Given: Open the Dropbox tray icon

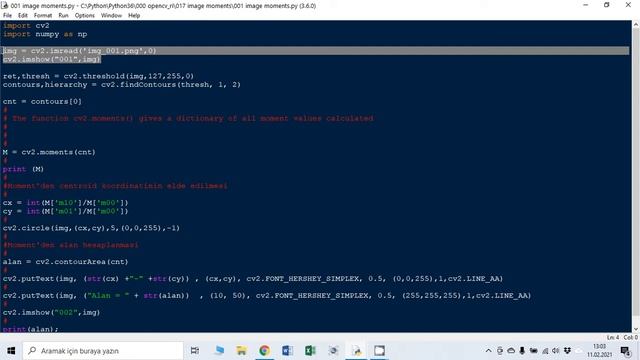Looking at the screenshot, I should point(567,351).
